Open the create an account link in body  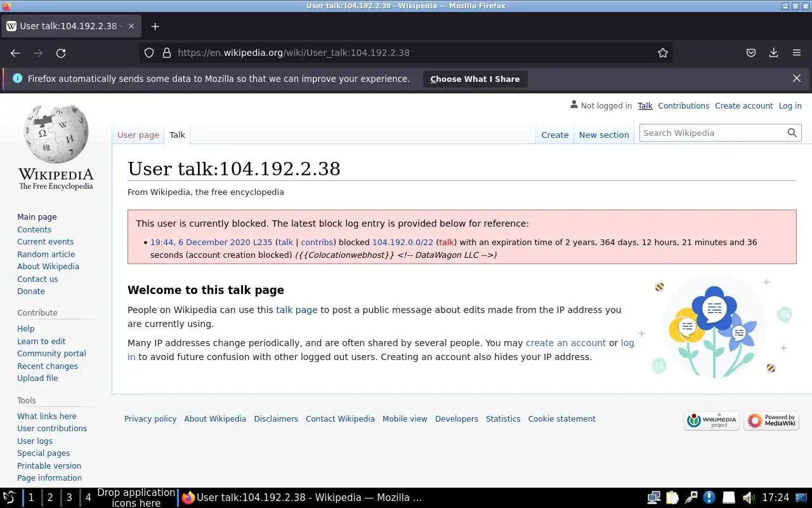click(x=566, y=343)
